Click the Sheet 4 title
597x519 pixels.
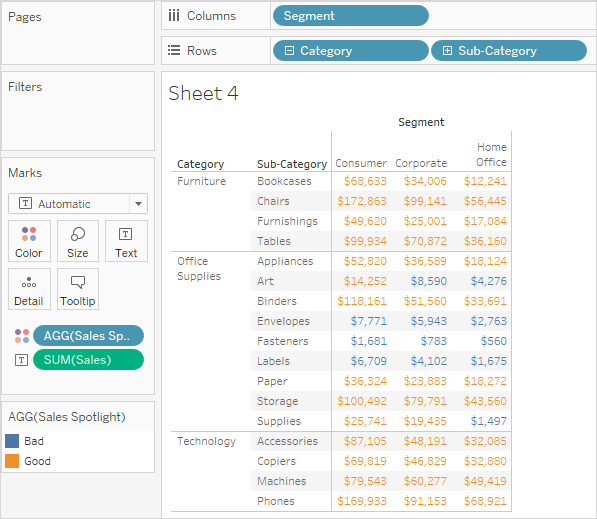[x=203, y=93]
